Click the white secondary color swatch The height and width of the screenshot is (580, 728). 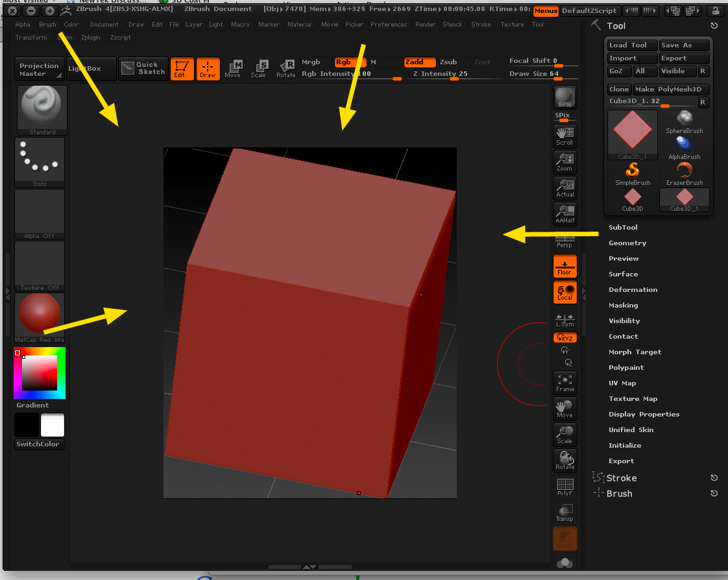coord(52,425)
